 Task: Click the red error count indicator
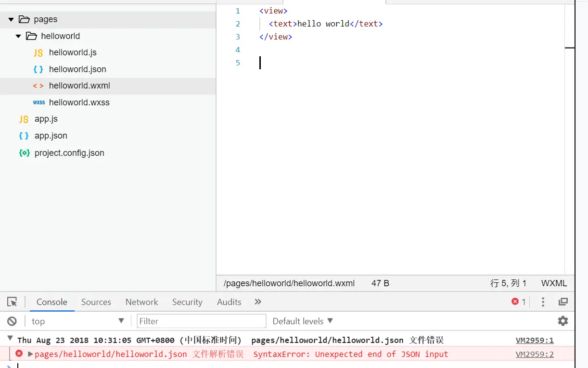click(519, 302)
